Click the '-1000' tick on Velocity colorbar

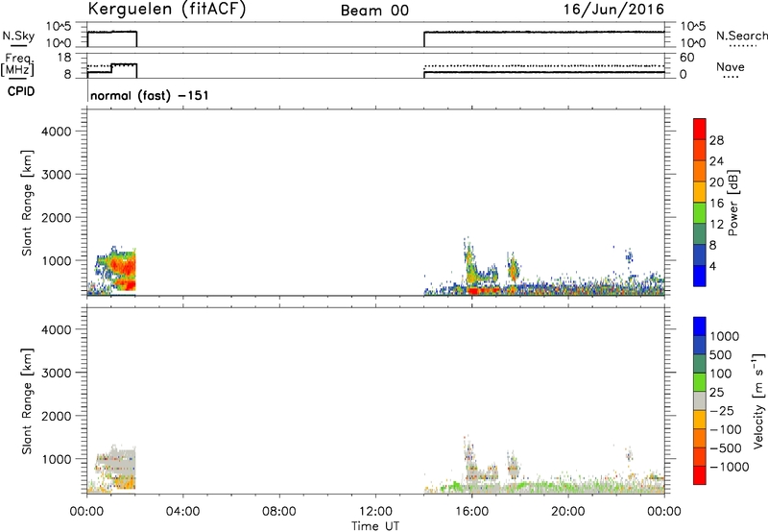[x=729, y=467]
